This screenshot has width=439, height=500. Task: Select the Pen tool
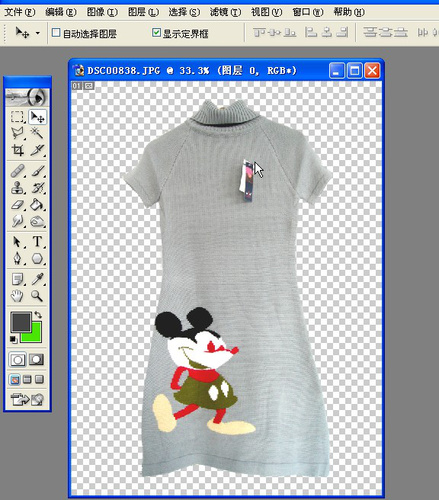tap(17, 258)
